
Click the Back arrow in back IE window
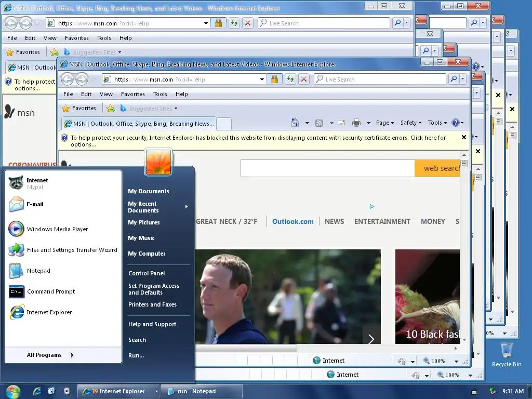[11, 23]
